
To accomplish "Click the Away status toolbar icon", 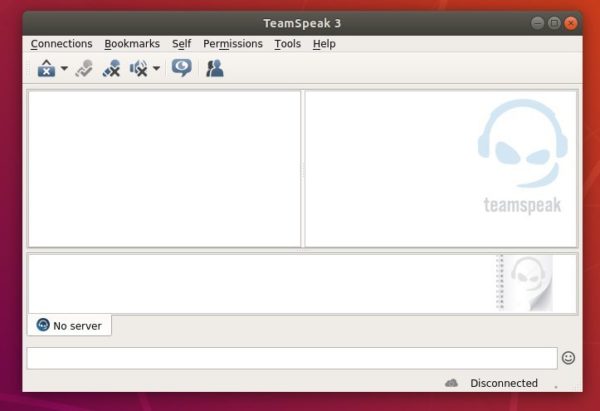I will coord(46,68).
